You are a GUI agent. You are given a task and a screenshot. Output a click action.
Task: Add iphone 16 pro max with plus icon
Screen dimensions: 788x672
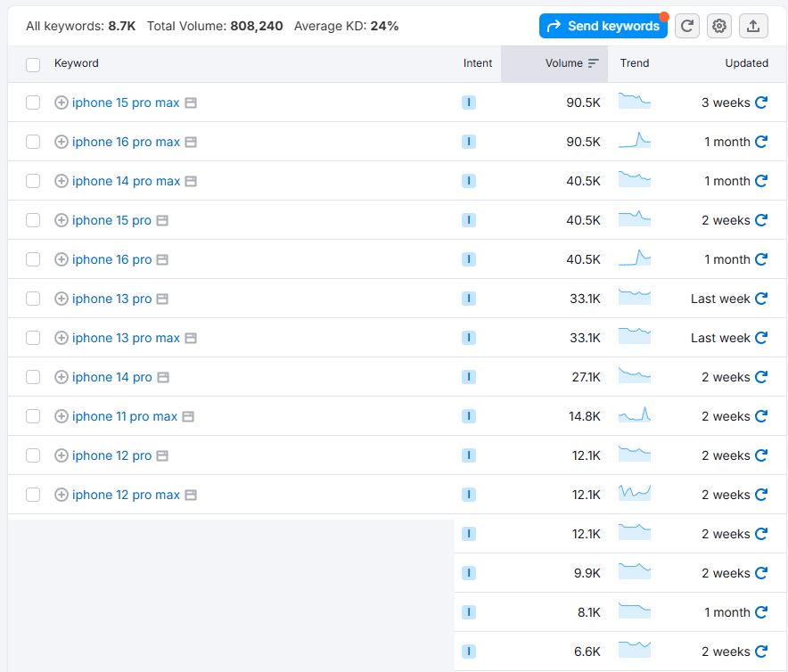[62, 142]
